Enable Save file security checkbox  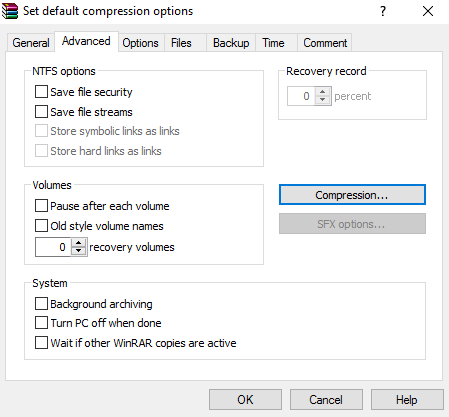[x=41, y=92]
